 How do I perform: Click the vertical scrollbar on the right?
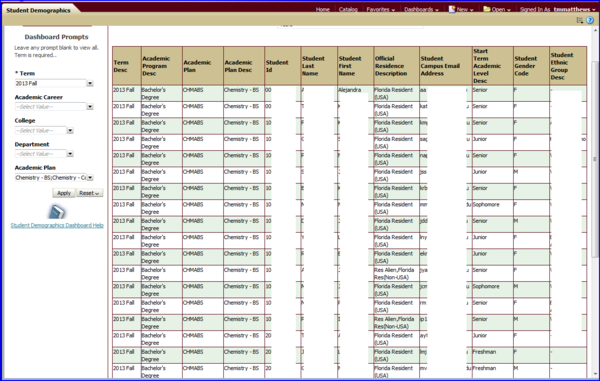pos(594,159)
